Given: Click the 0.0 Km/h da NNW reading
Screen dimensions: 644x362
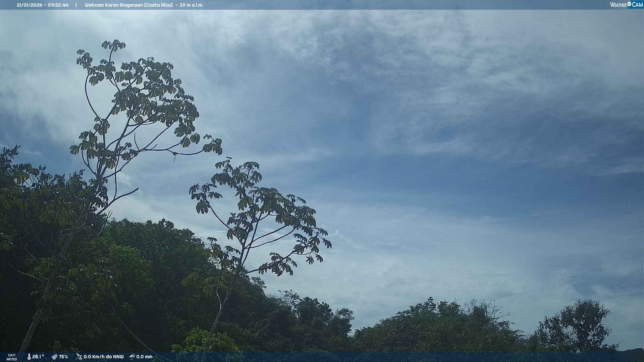Looking at the screenshot, I should click(x=104, y=357).
